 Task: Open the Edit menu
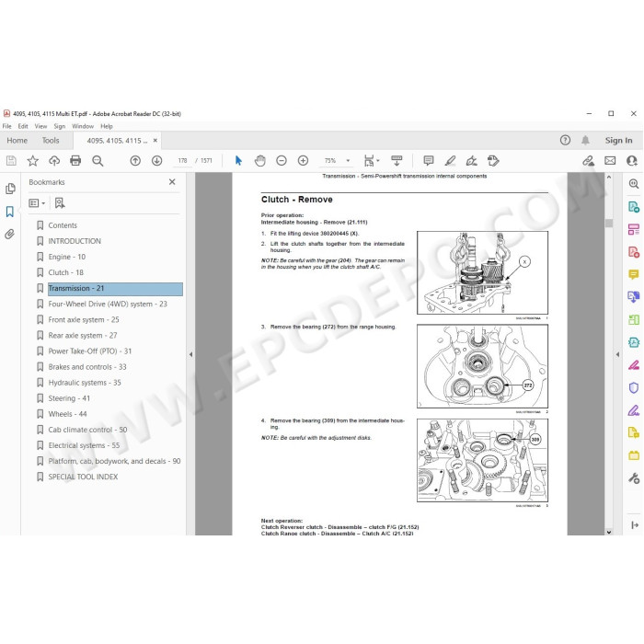tap(23, 126)
